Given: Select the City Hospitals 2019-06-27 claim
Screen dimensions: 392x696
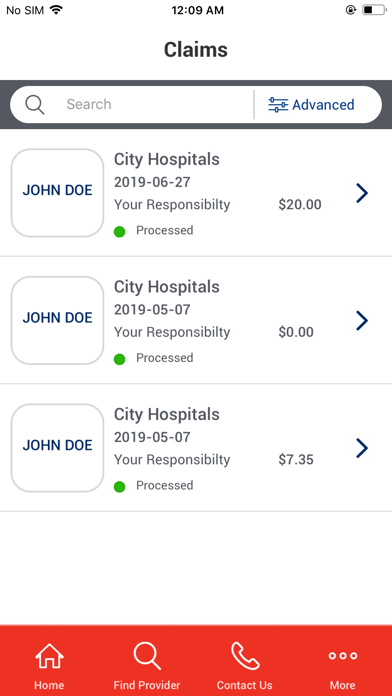Looking at the screenshot, I should click(196, 193).
